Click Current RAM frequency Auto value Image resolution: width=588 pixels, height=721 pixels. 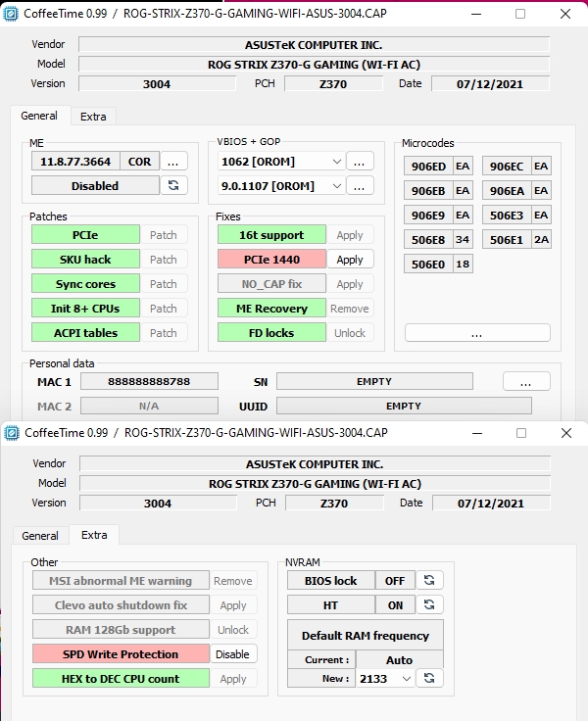400,660
